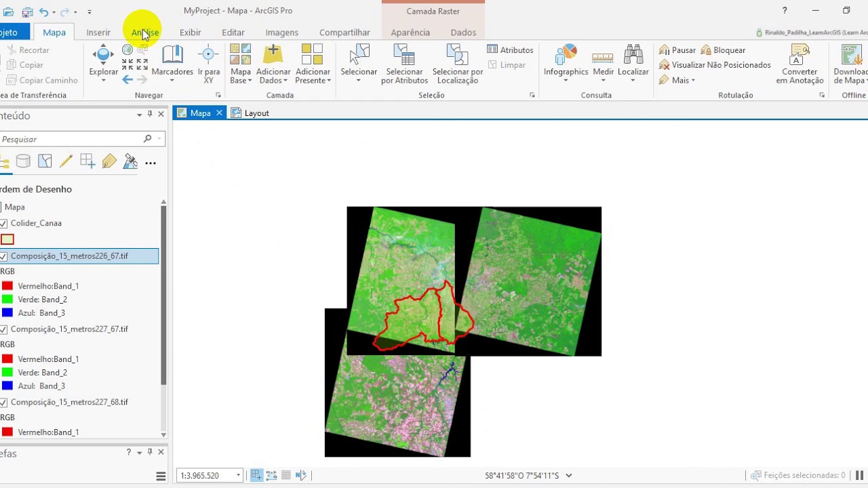868x488 pixels.
Task: Open the Marcadores bookmarks tool
Action: [x=172, y=63]
